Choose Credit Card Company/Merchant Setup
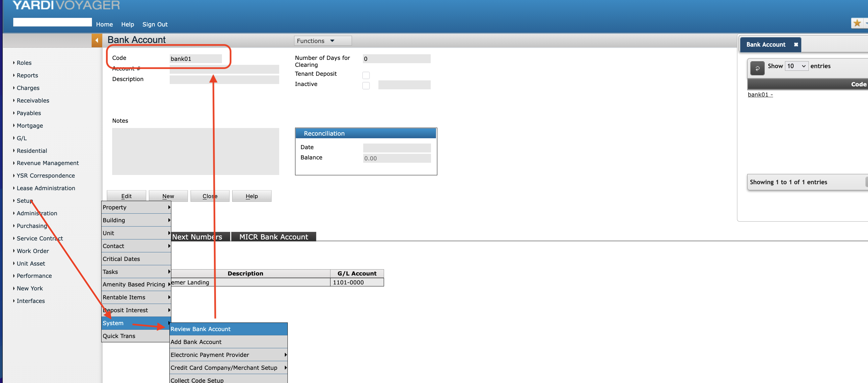The height and width of the screenshot is (383, 868). coord(229,368)
